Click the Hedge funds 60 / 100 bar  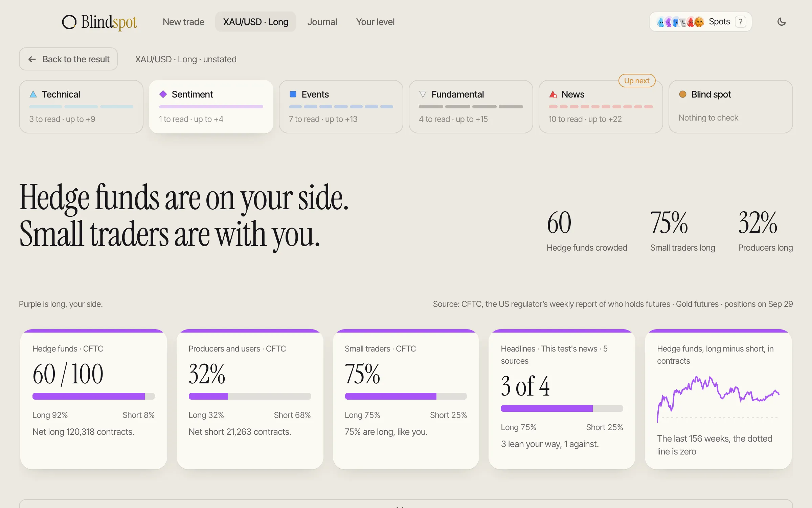94,396
